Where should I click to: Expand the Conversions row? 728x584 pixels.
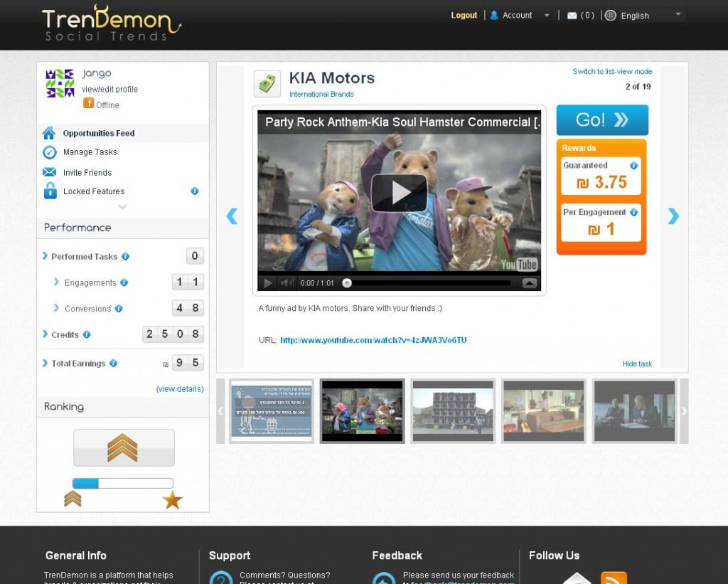click(56, 308)
